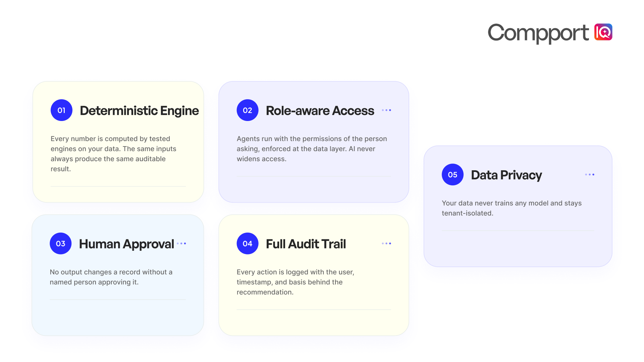Click the Role-aware Access heading
This screenshot has height=362, width=644.
(320, 111)
